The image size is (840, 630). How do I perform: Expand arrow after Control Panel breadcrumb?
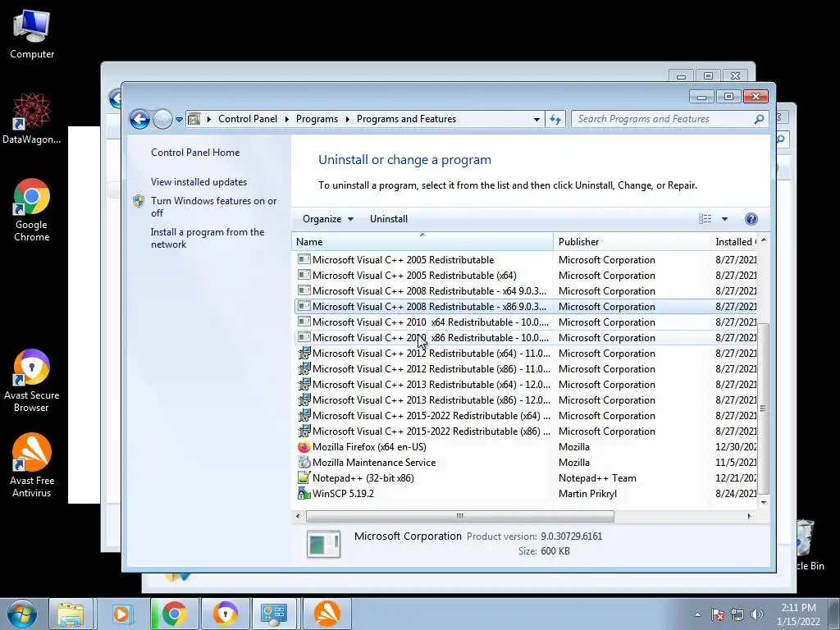(286, 120)
